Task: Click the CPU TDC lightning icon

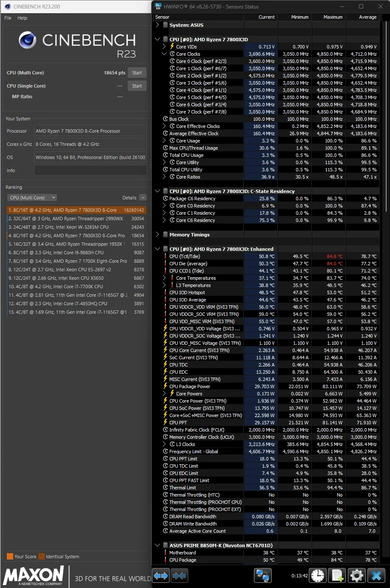Action: click(x=165, y=365)
